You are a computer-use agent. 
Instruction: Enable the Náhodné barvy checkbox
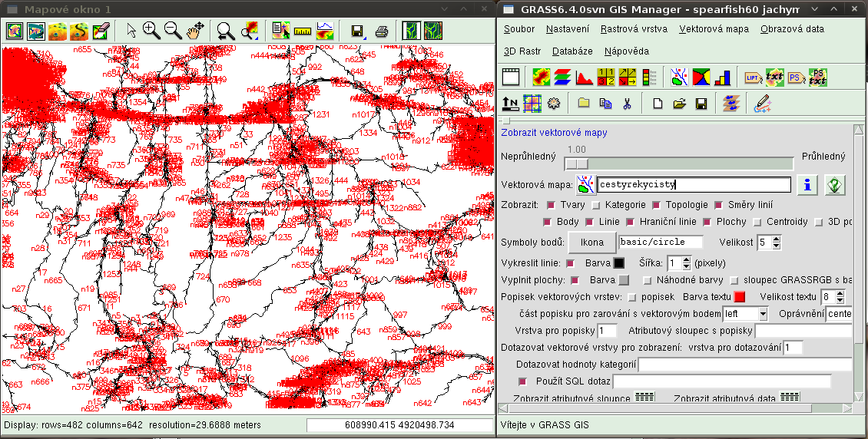(x=647, y=280)
